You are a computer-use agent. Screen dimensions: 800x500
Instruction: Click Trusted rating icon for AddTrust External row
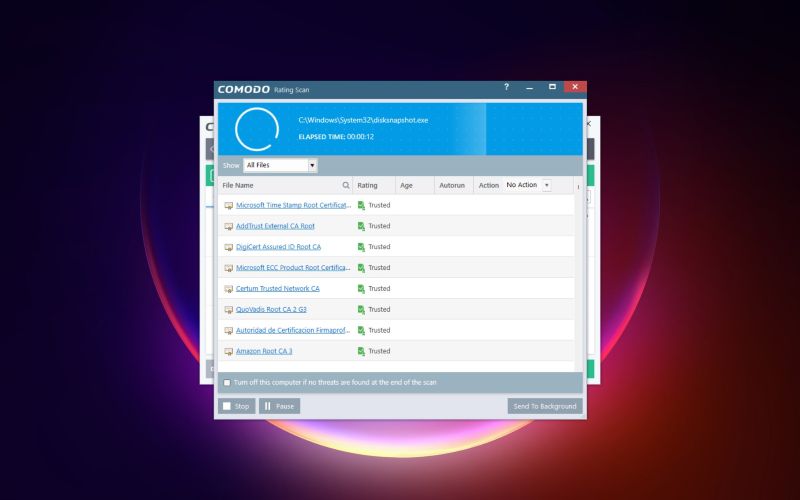click(x=361, y=227)
